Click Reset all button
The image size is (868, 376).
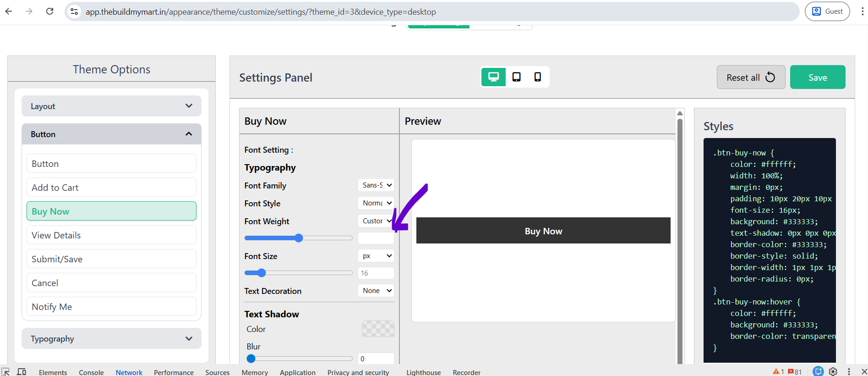(x=751, y=77)
